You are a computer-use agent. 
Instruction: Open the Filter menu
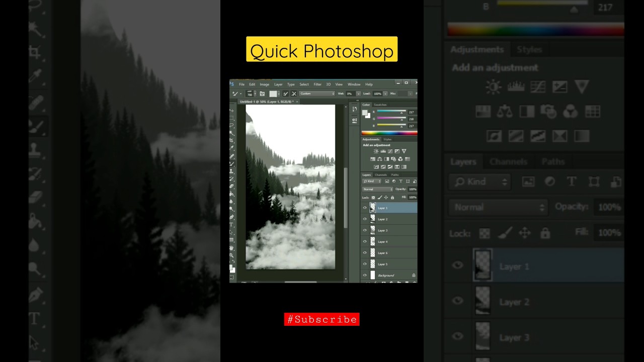[317, 84]
